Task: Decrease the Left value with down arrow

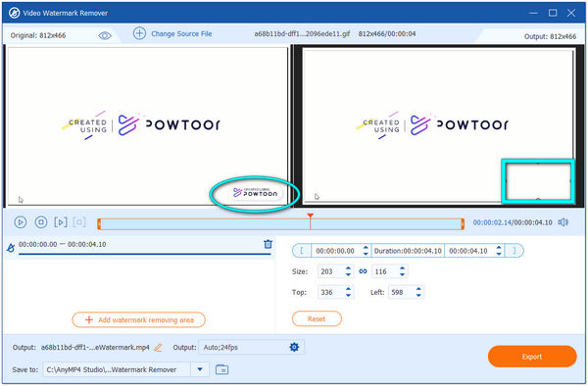Action: click(x=418, y=295)
